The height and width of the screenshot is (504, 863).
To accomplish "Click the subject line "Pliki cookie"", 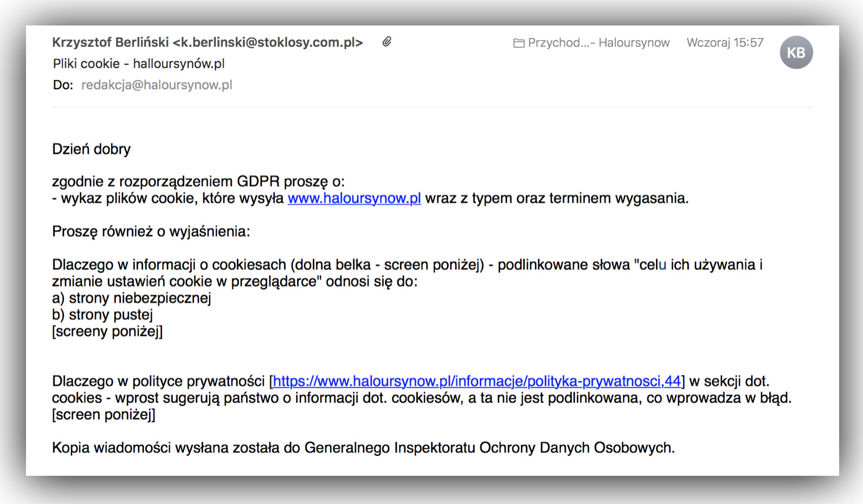I will coord(139,64).
